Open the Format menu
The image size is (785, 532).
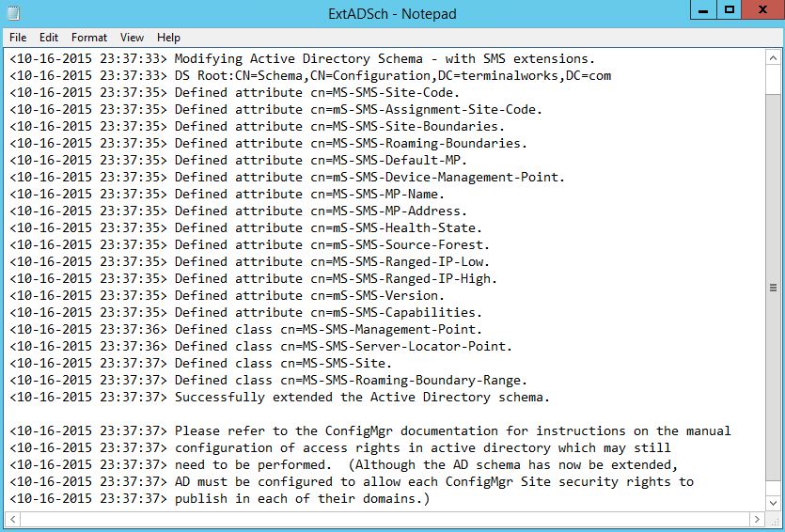[x=89, y=38]
